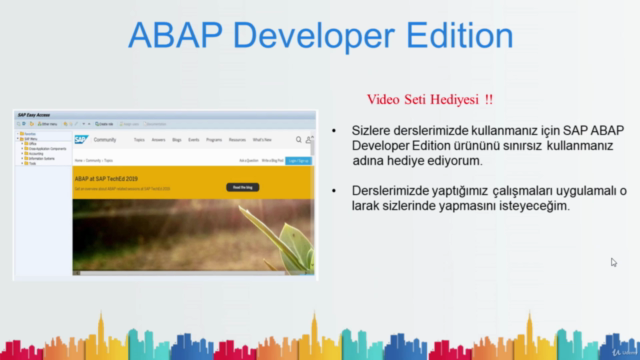Click the Documentation toolbar button
The image size is (640, 360).
(155, 124)
